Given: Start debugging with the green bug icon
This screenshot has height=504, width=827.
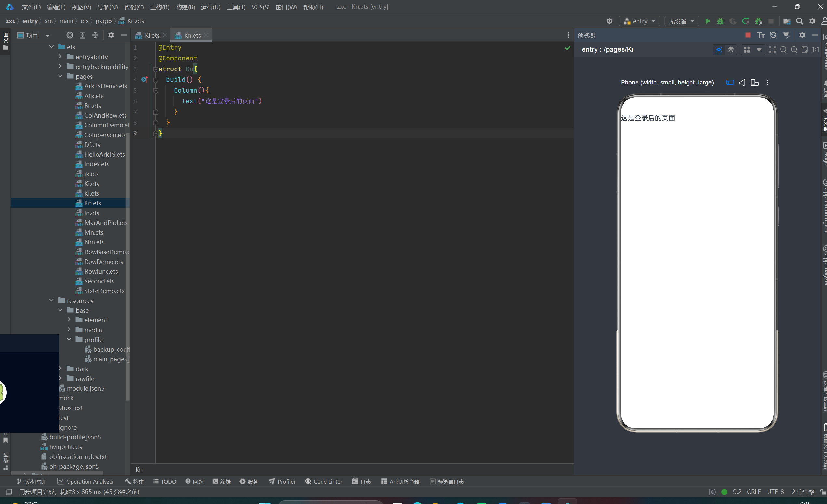Looking at the screenshot, I should click(x=720, y=21).
